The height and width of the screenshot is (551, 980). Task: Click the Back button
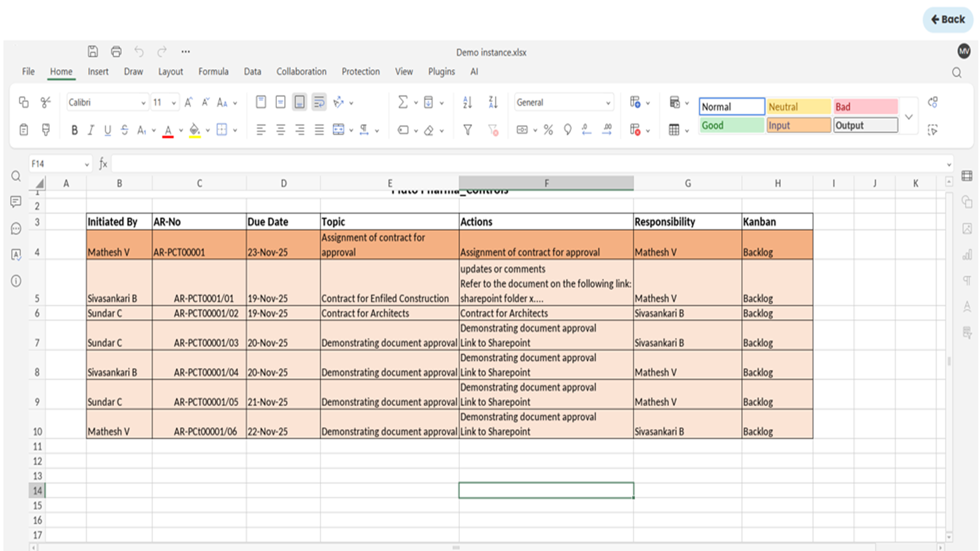tap(948, 20)
